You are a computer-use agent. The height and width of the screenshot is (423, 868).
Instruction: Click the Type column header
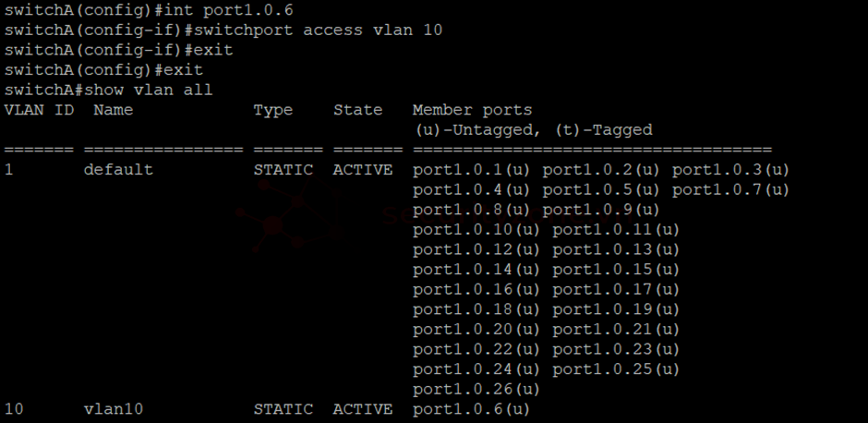pyautogui.click(x=273, y=110)
